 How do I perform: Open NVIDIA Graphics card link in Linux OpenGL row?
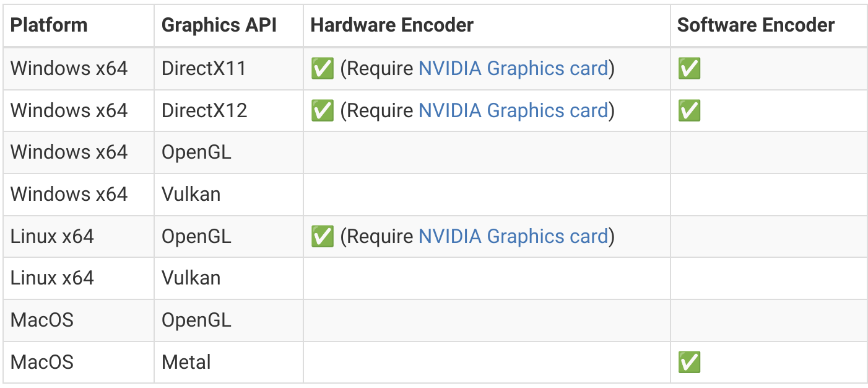point(513,236)
